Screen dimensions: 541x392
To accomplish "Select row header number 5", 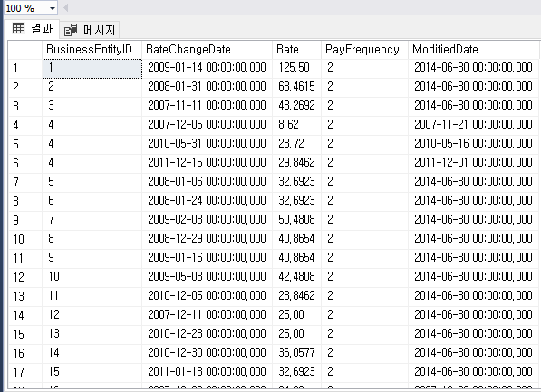I will (25, 144).
